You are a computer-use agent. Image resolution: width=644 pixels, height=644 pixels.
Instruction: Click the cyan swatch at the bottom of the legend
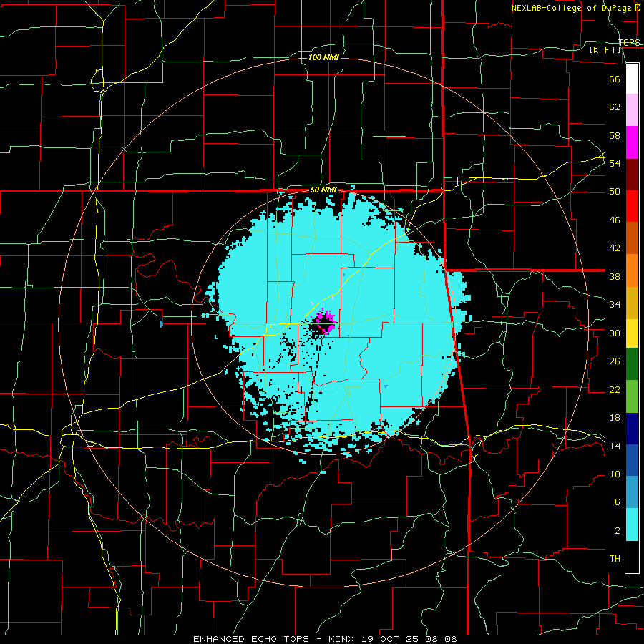pyautogui.click(x=632, y=525)
